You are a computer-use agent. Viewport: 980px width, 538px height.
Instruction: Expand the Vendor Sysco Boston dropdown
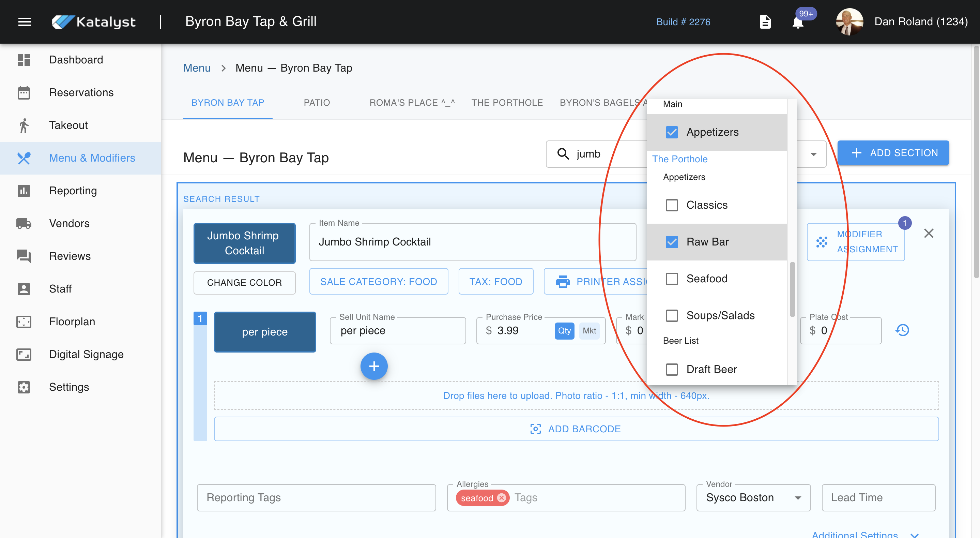pos(798,498)
